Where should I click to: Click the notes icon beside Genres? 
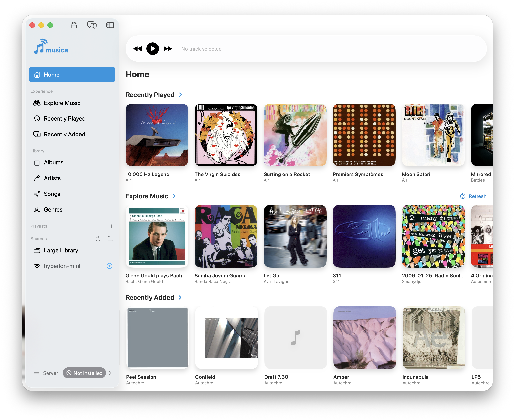tap(37, 210)
